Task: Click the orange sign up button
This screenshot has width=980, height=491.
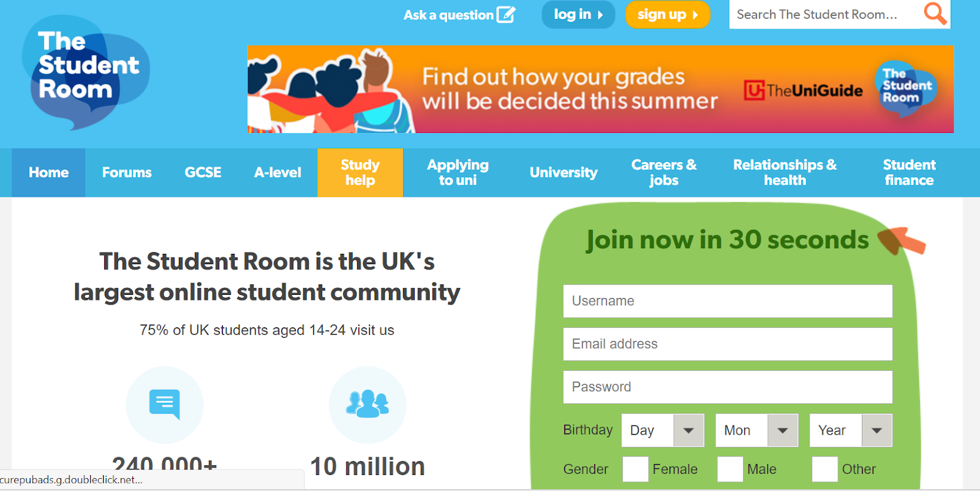Action: (668, 14)
